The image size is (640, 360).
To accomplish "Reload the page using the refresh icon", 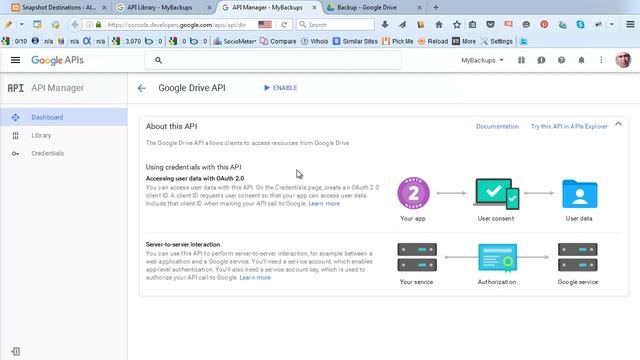I will [x=284, y=24].
